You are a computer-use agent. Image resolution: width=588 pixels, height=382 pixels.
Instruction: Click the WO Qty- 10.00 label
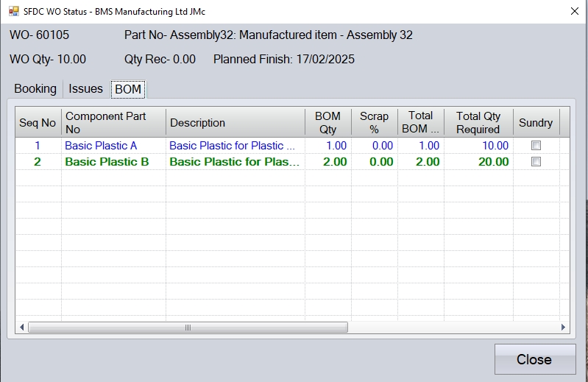tap(48, 59)
